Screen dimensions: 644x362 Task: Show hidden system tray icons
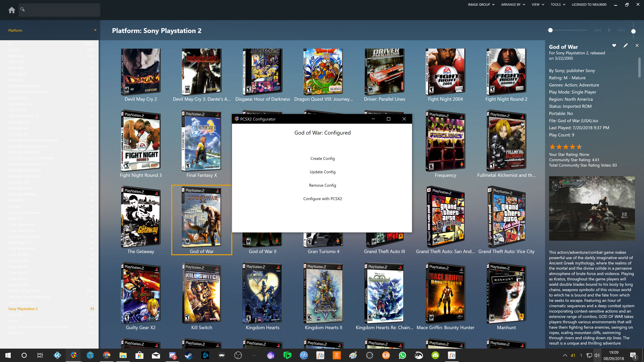[565, 355]
